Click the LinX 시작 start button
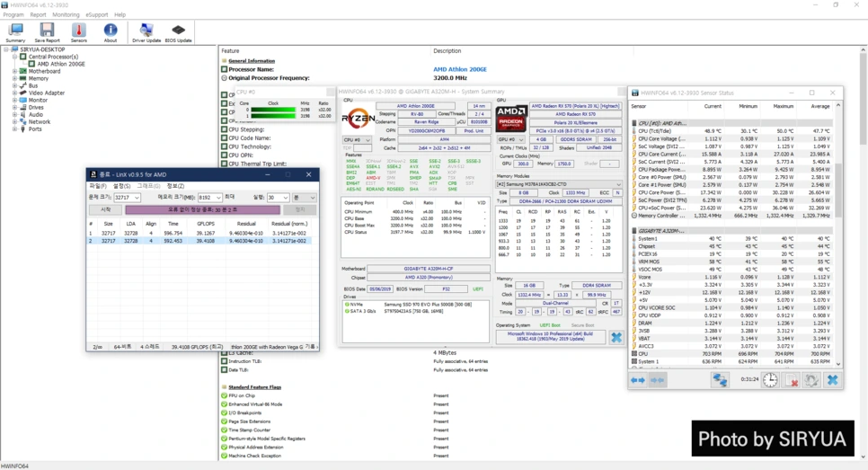Image resolution: width=868 pixels, height=470 pixels. [106, 209]
